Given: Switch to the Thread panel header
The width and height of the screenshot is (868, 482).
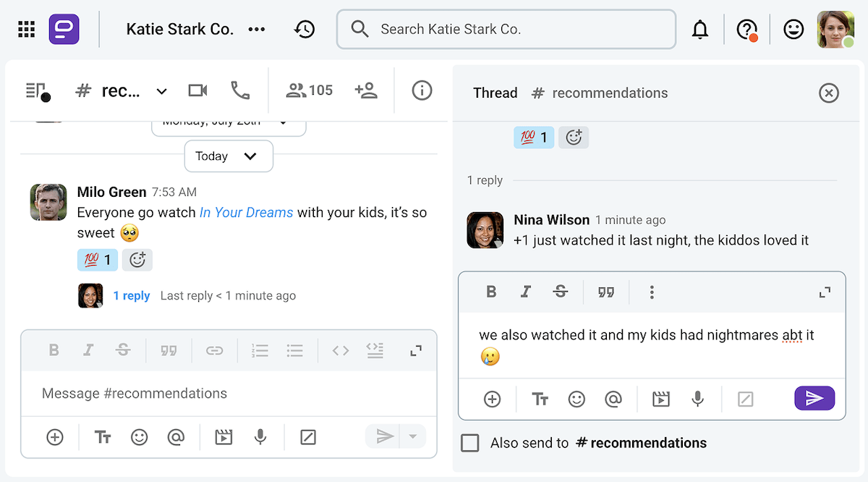Looking at the screenshot, I should (495, 93).
